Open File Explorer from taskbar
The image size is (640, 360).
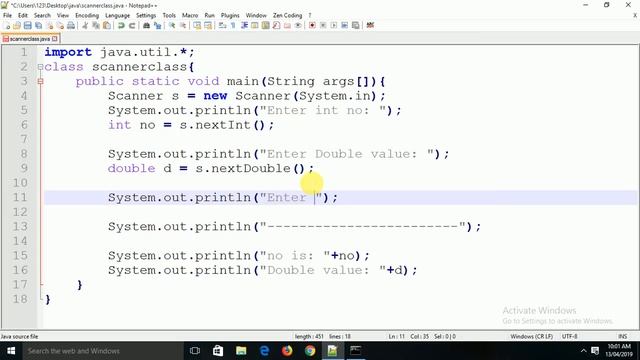click(241, 351)
